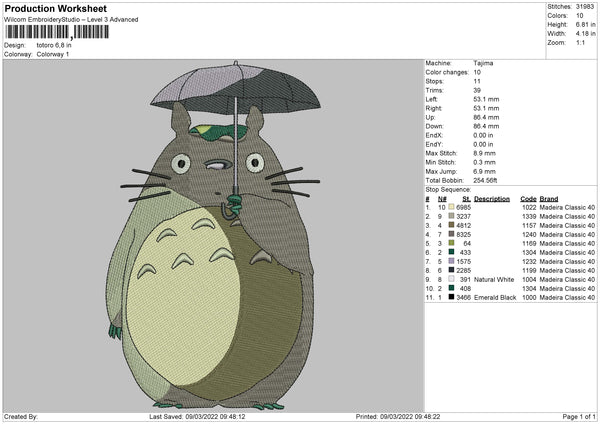Click the design name 'totoro 6,8 in'
The image size is (600, 424).
pos(54,45)
